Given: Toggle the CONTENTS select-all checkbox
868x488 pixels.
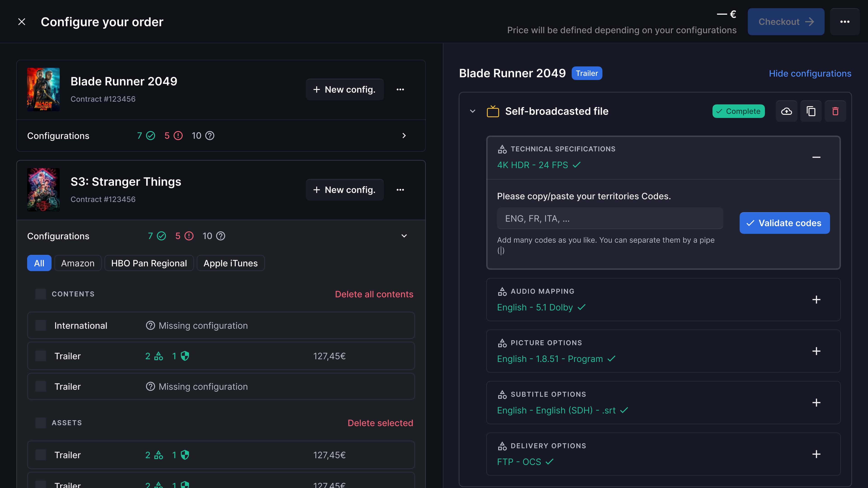Looking at the screenshot, I should 40,294.
